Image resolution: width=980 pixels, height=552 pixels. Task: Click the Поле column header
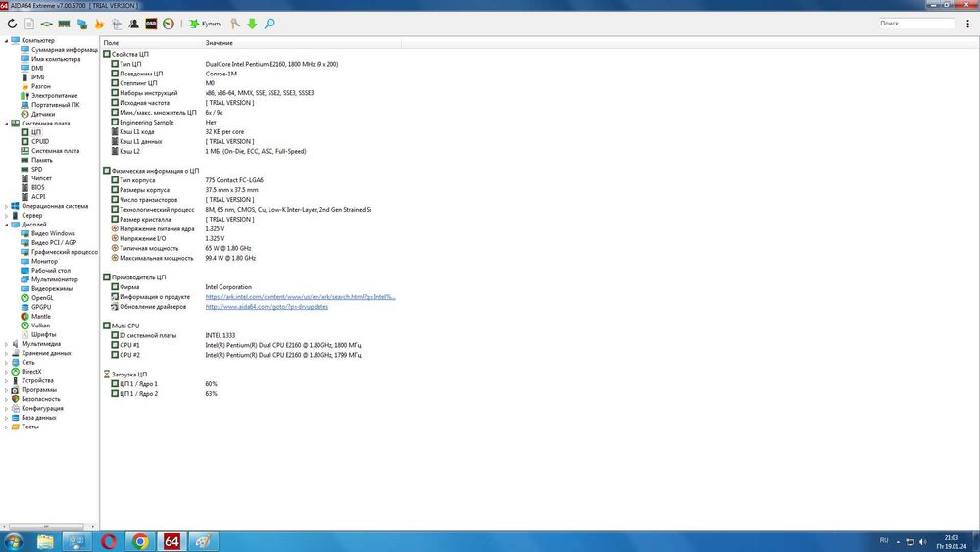coord(152,43)
